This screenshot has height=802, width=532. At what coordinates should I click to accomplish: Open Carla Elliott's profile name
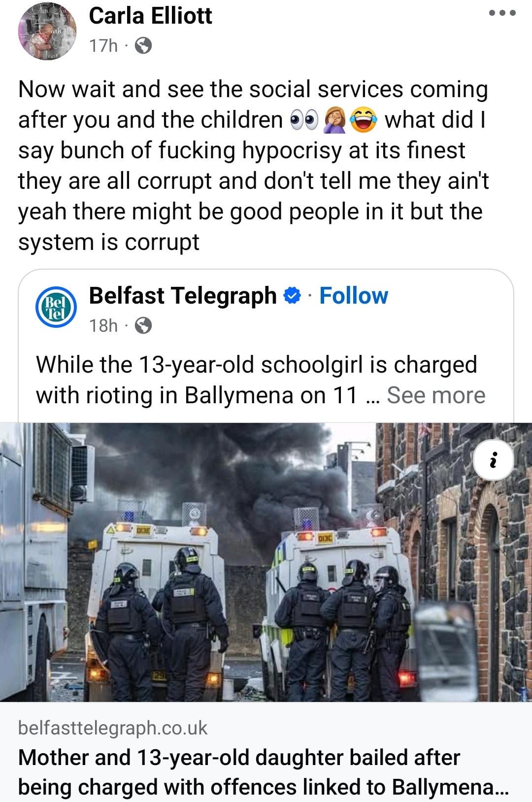click(x=150, y=16)
